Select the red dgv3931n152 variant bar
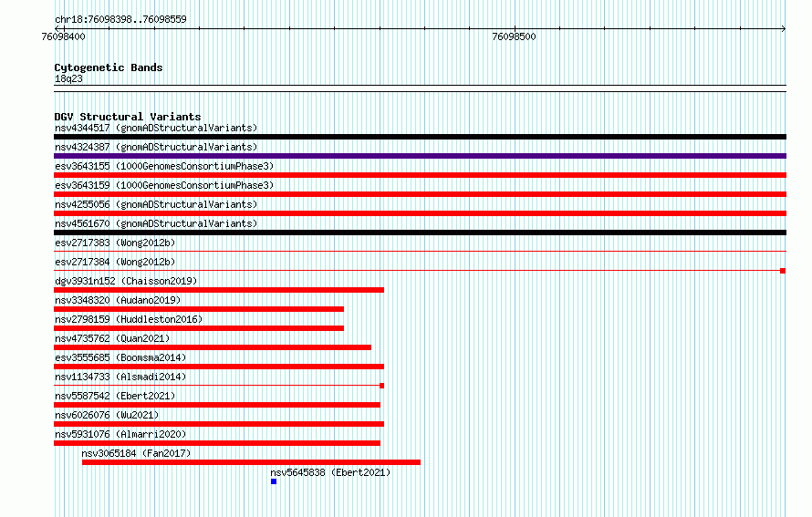Screen dimensions: 812x517 219,290
